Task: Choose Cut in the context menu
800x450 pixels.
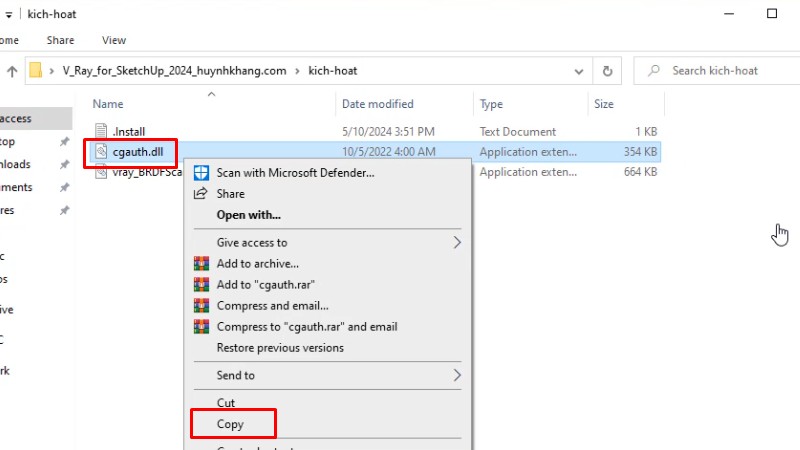Action: (226, 403)
